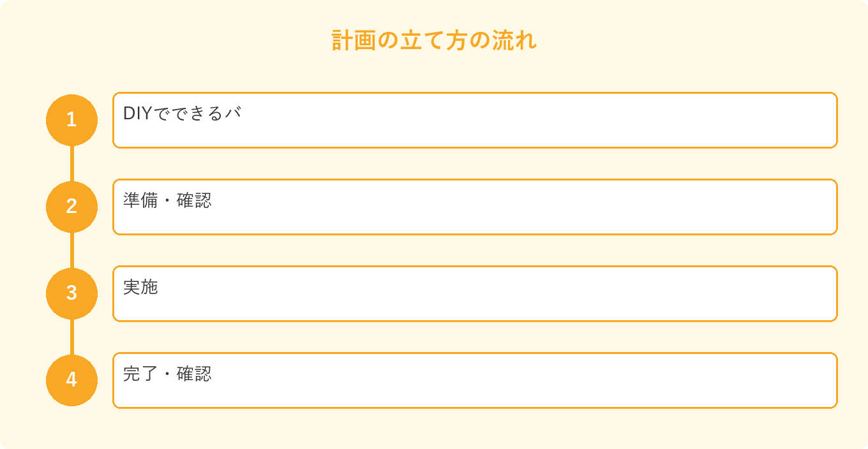
Task: Select the orange step 2 circle
Action: pyautogui.click(x=71, y=207)
